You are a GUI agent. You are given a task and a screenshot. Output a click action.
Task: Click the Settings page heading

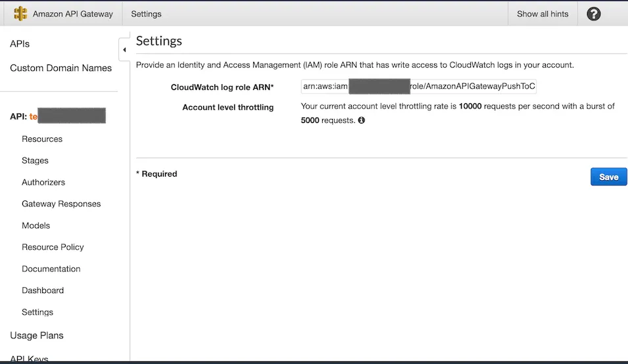159,41
